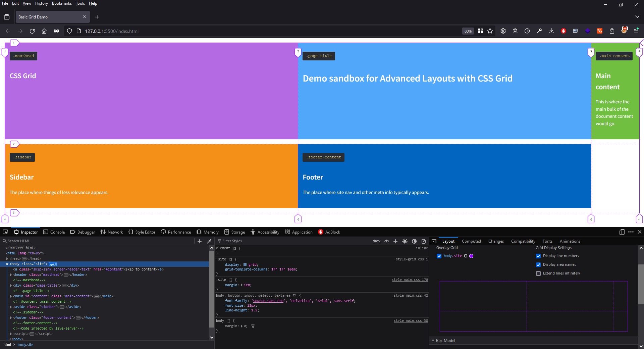The width and height of the screenshot is (644, 349).
Task: Toggle the three-pane inspector sidebar view
Action: (434, 241)
